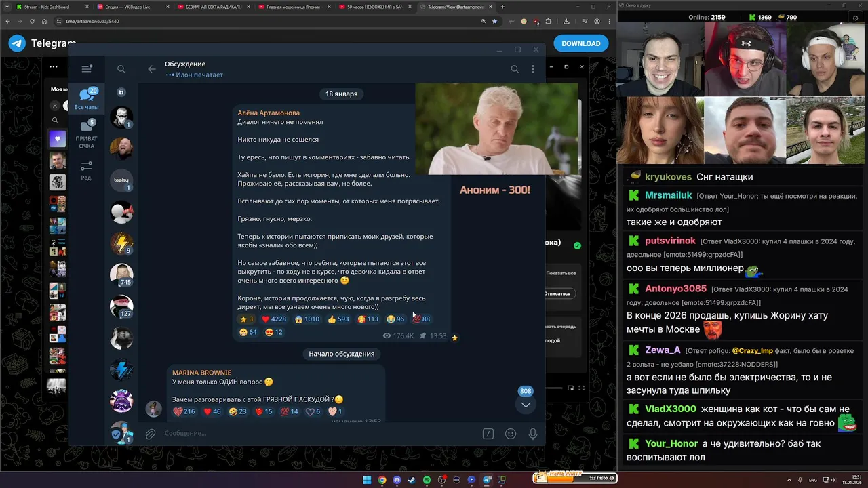The image size is (868, 488).
Task: Open OBS Studio from taskbar
Action: pos(441,480)
